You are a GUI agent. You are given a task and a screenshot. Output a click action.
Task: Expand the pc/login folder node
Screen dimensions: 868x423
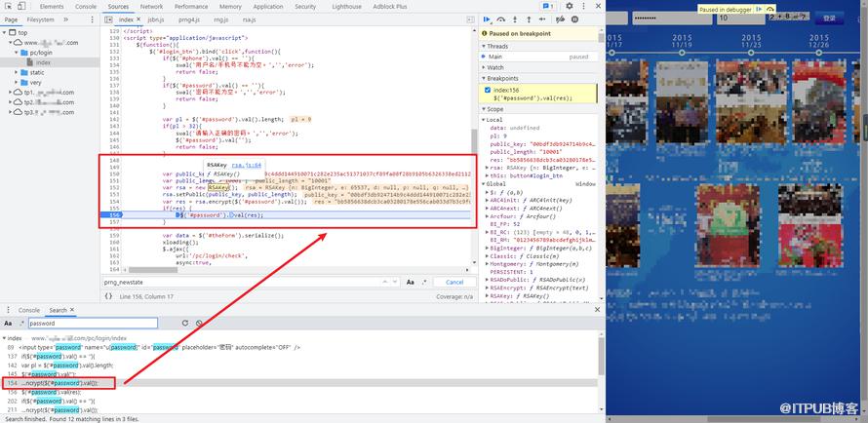pos(17,53)
